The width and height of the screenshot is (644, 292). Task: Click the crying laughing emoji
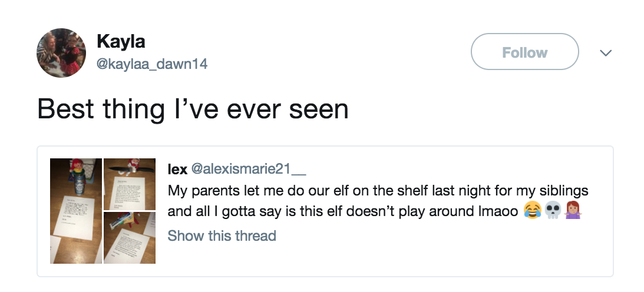pyautogui.click(x=532, y=211)
